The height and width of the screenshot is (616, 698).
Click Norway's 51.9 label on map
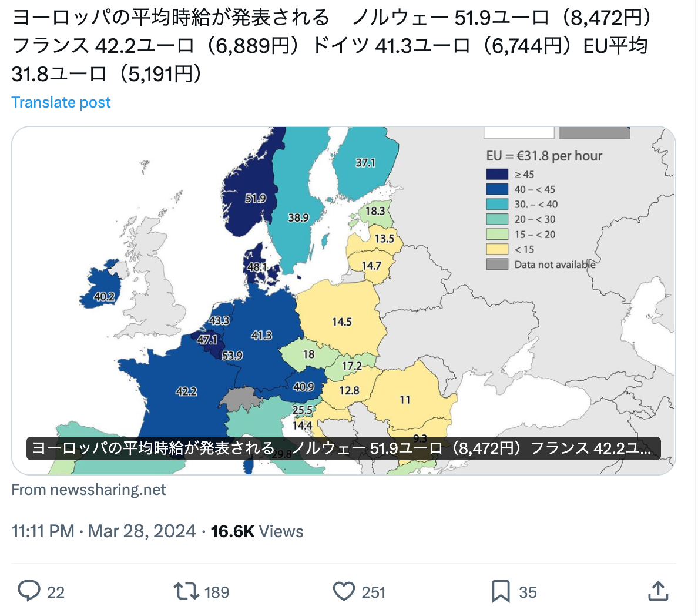coord(256,198)
